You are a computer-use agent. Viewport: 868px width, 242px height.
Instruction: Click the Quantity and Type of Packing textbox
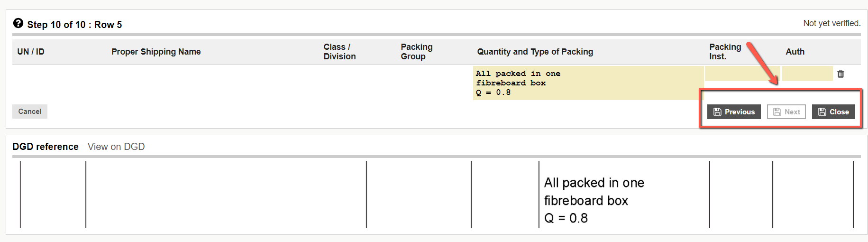[587, 83]
